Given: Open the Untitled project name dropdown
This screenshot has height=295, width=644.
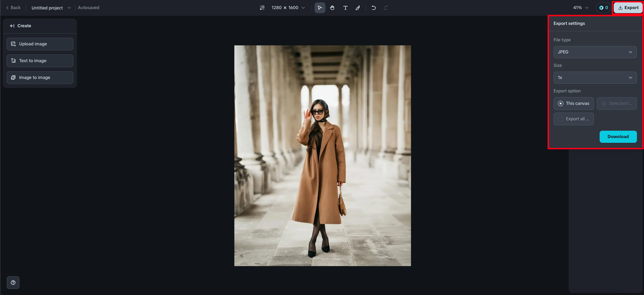Looking at the screenshot, I should [51, 8].
